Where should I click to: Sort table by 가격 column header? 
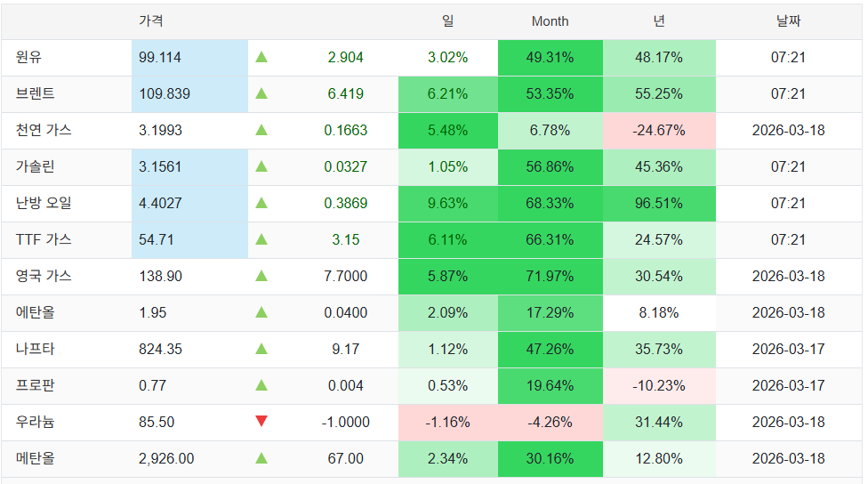pyautogui.click(x=151, y=21)
